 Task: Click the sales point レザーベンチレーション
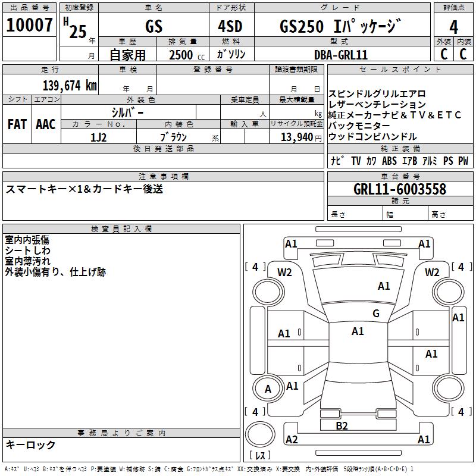pos(377,104)
